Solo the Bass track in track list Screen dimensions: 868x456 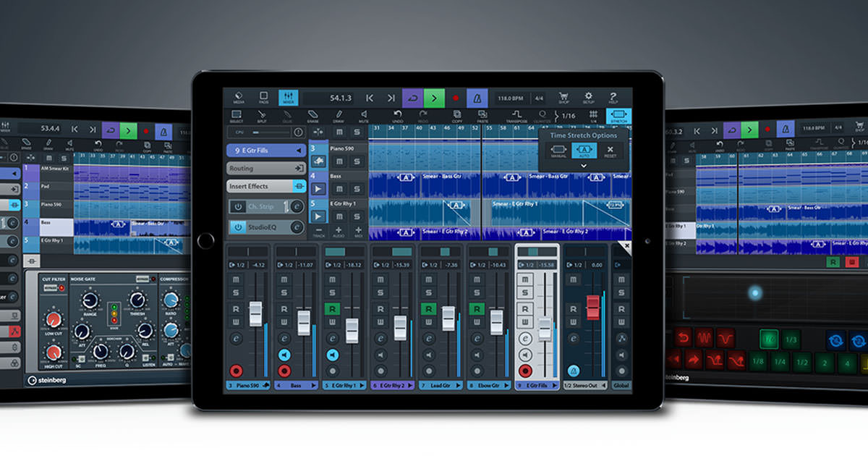(357, 188)
